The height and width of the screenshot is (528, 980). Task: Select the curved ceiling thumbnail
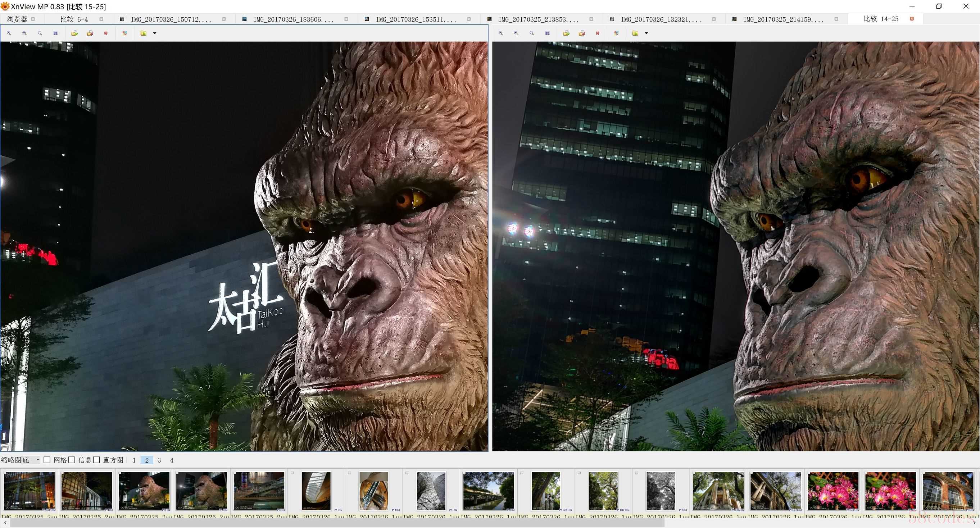(317, 491)
